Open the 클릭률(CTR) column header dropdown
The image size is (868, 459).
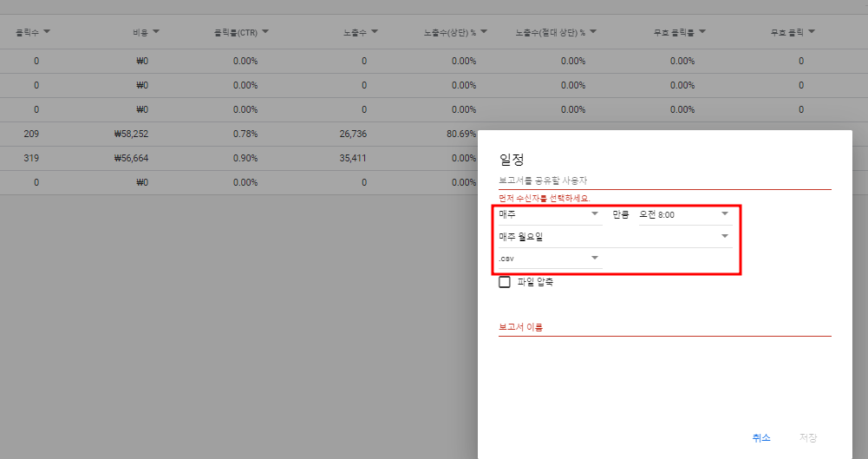(265, 32)
